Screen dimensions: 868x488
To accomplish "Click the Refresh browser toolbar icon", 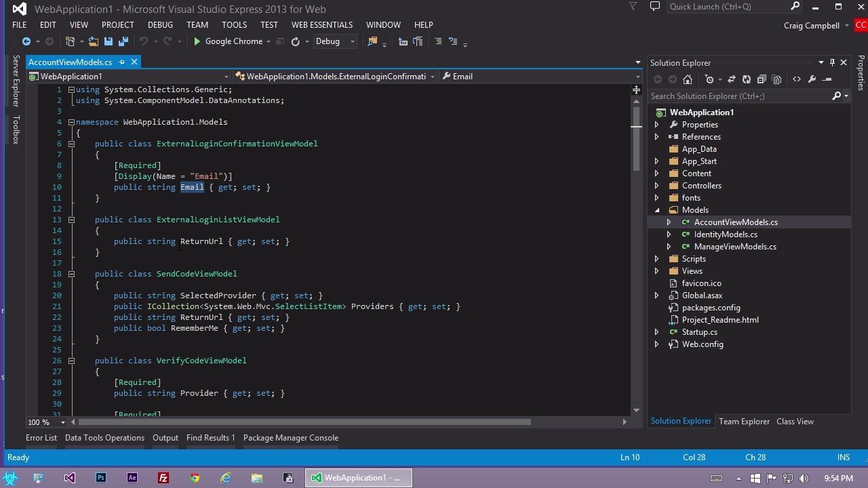I will (295, 41).
